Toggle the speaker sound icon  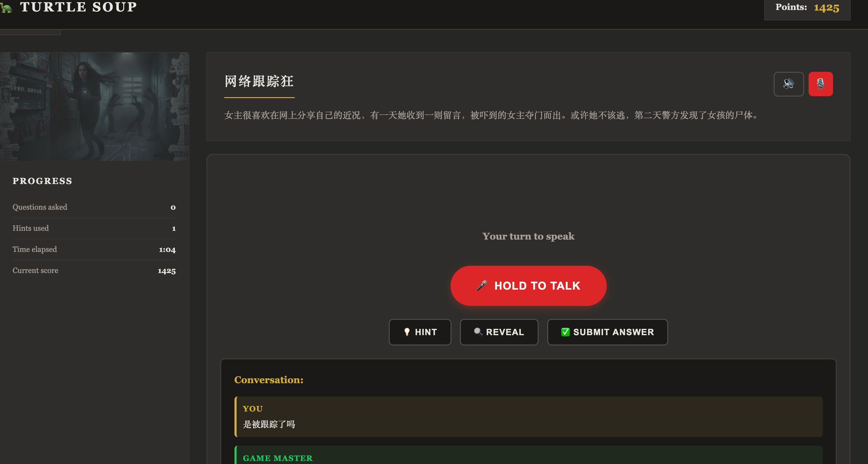tap(788, 84)
